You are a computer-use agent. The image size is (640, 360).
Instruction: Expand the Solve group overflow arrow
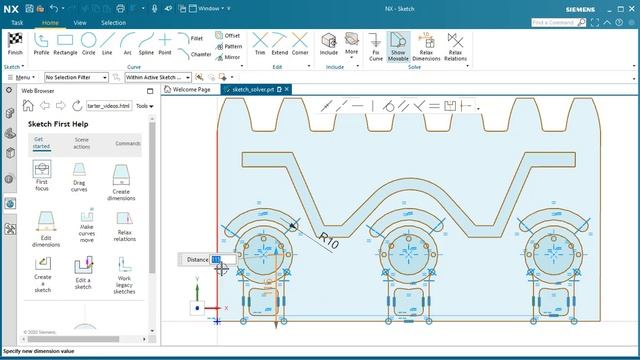467,66
